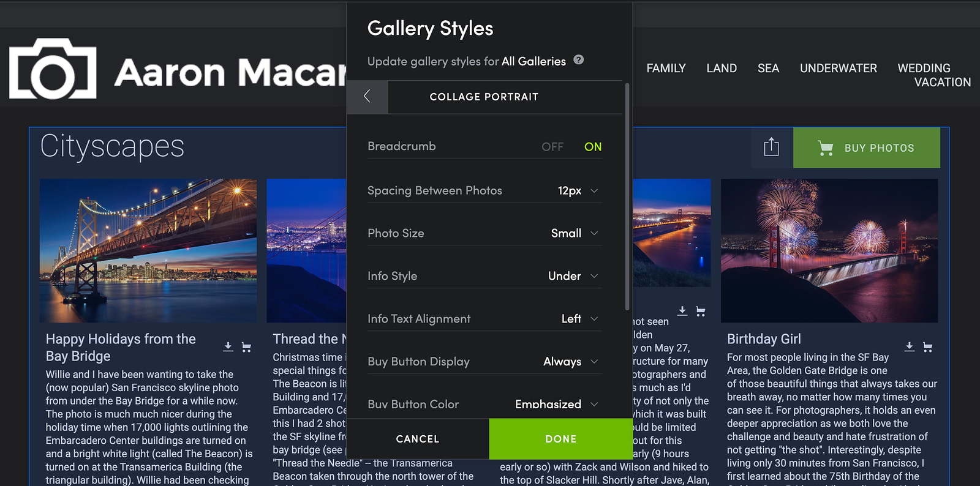
Task: Add Birthday Girl photo to cart
Action: tap(928, 347)
